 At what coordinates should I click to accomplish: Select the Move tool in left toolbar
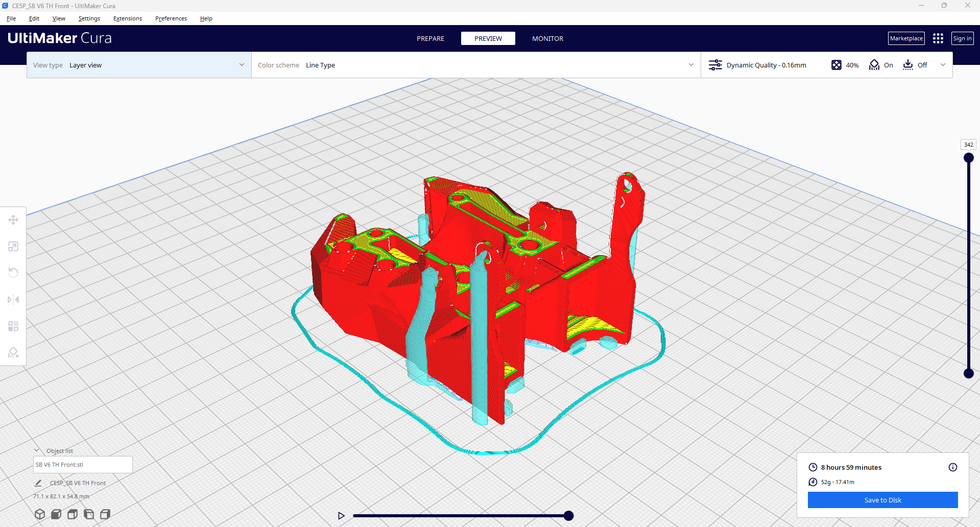pyautogui.click(x=13, y=220)
